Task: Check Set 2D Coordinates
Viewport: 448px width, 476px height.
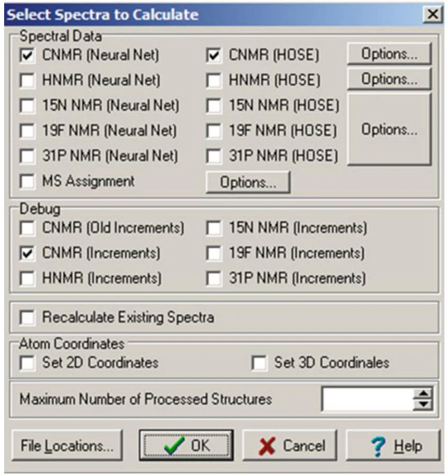Action: [x=27, y=363]
